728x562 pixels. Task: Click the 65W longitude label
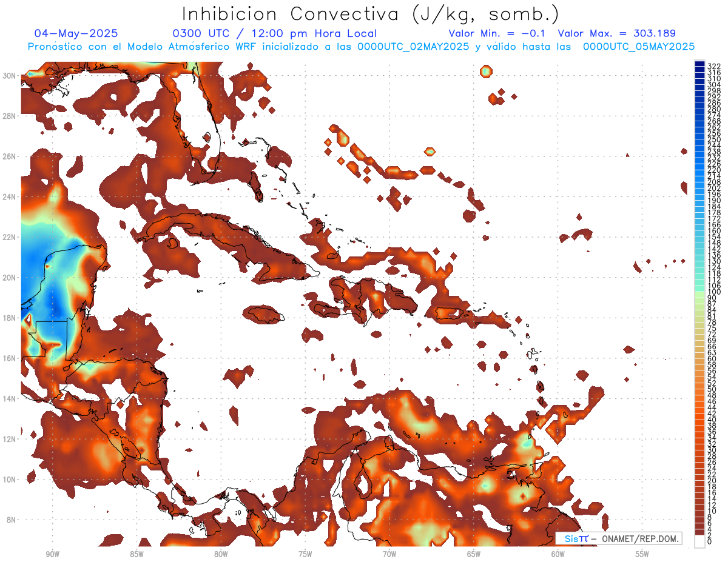coord(474,554)
